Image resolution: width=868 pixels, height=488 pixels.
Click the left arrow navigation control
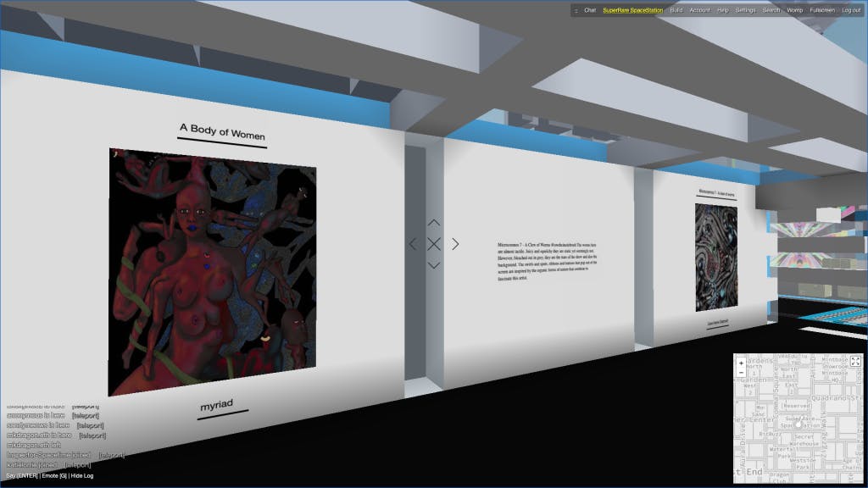tap(413, 244)
